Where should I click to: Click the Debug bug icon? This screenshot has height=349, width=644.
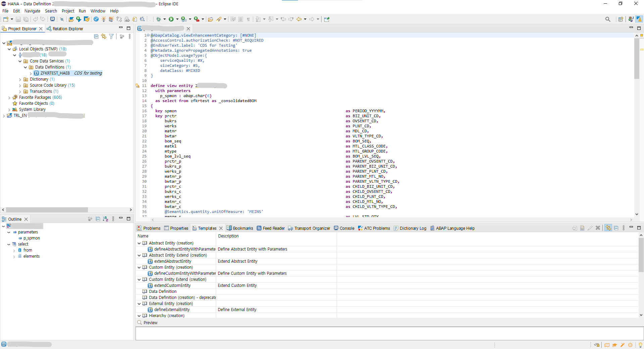[159, 19]
